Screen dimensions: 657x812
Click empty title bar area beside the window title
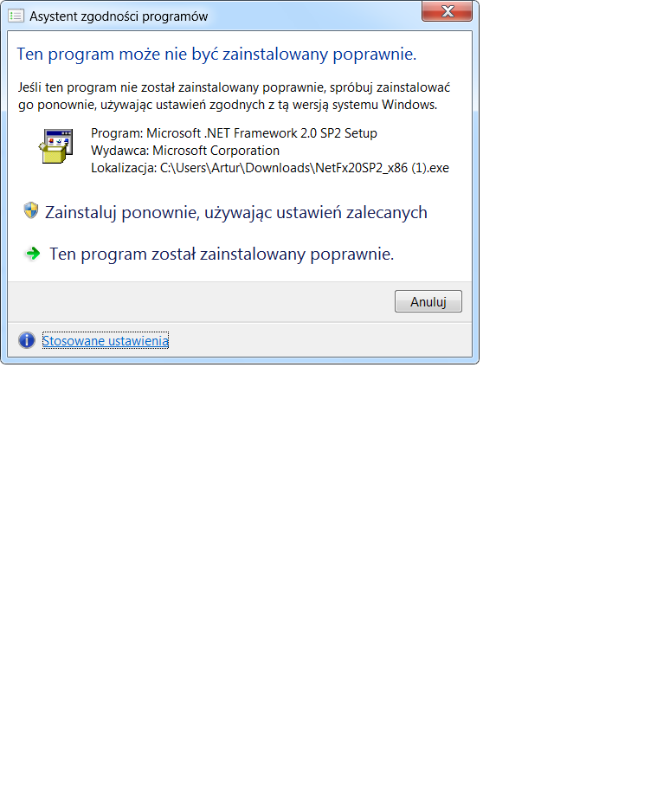[314, 16]
